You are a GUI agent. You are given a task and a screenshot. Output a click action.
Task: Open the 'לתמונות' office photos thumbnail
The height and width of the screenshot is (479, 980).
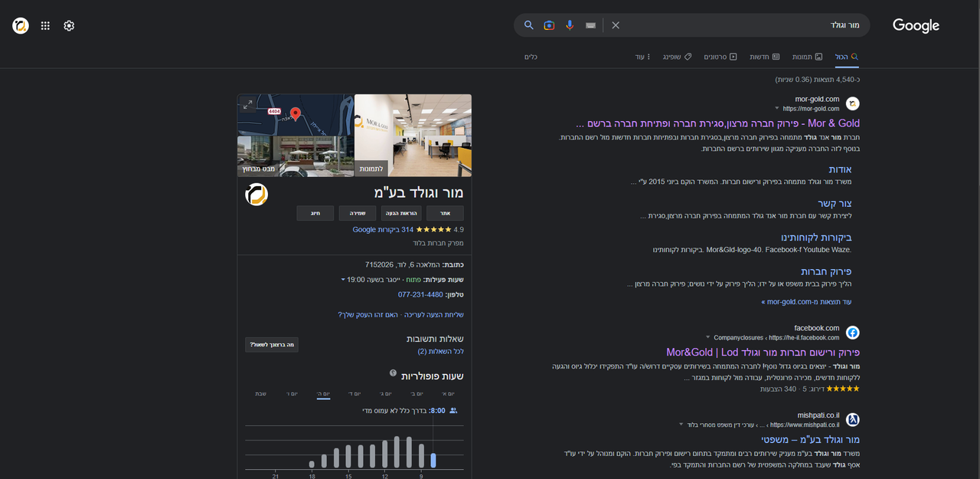413,136
